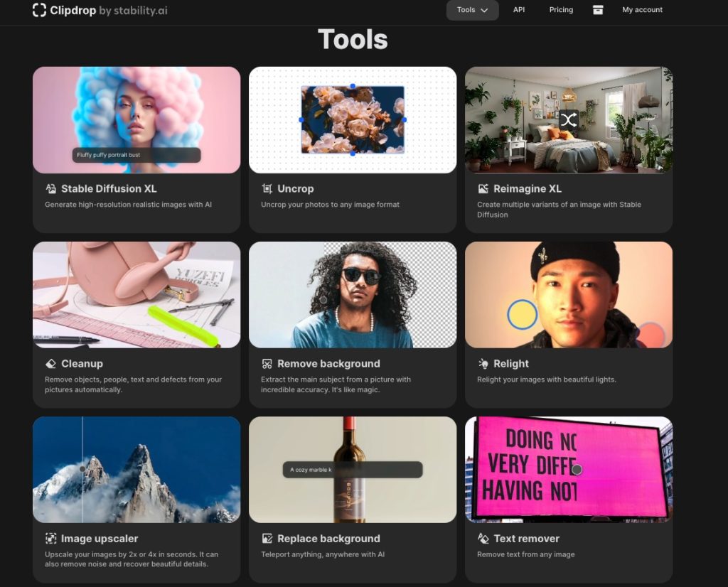
Task: Click the Clipdrop logo icon
Action: (x=40, y=11)
